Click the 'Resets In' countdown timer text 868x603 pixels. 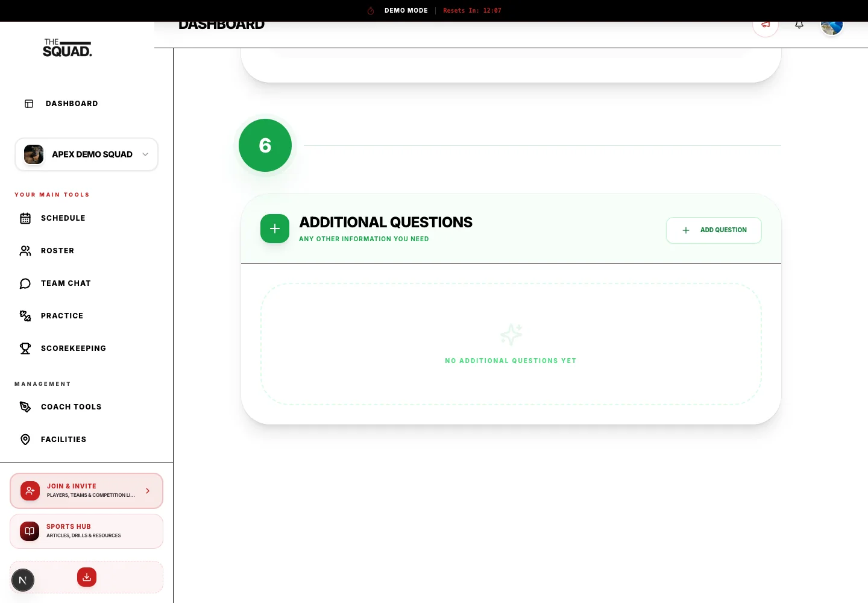(x=472, y=11)
